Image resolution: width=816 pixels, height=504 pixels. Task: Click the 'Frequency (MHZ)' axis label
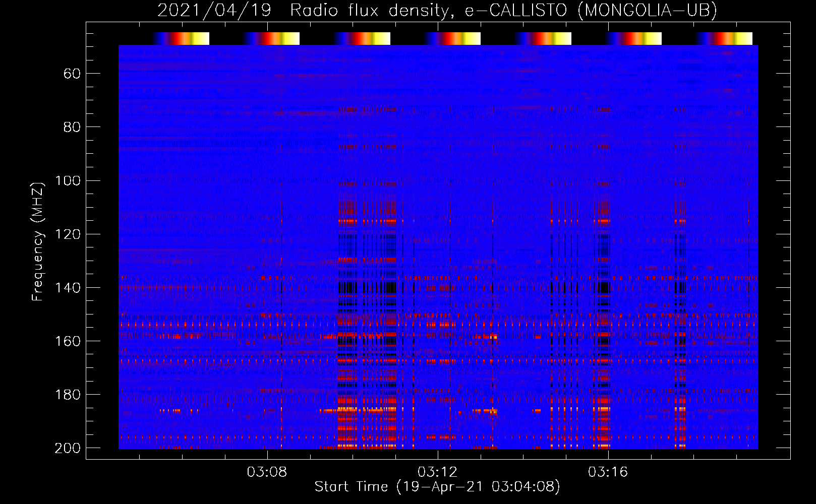tap(38, 241)
